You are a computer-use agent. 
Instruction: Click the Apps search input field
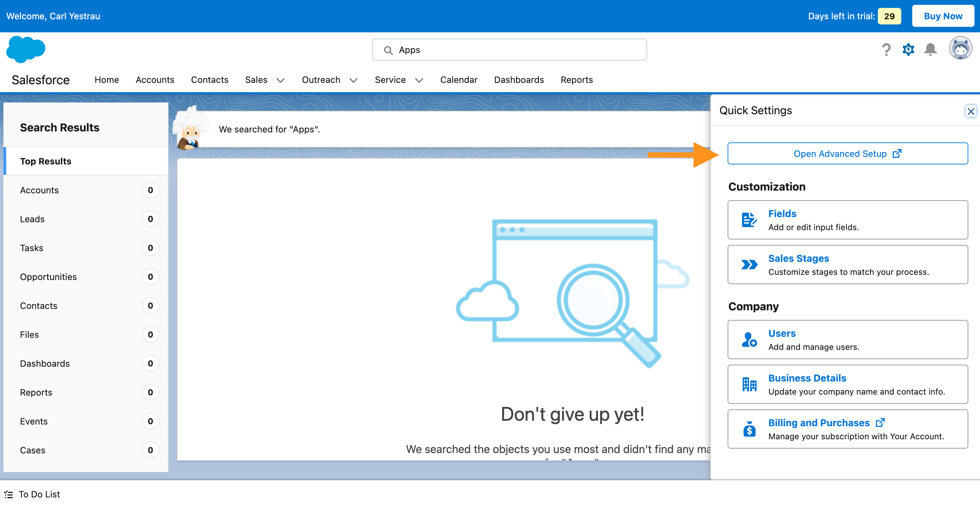509,50
